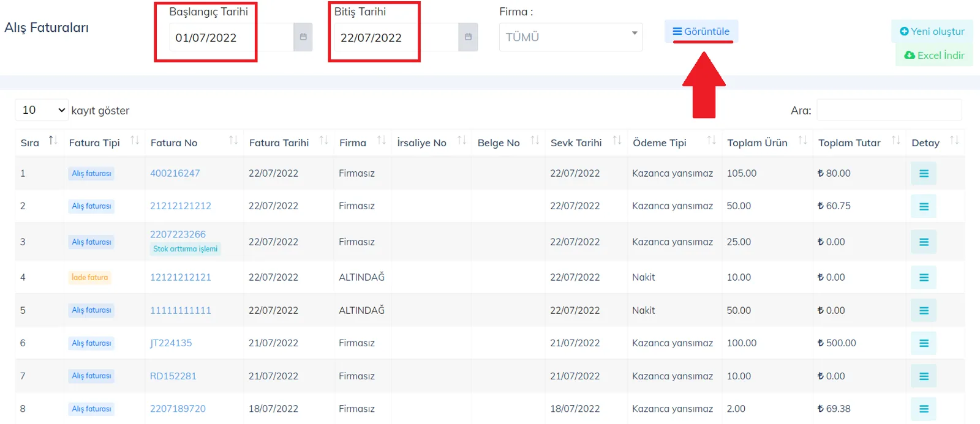Screen dimensions: 980x424
Task: Open the start date calendar picker
Action: click(303, 37)
